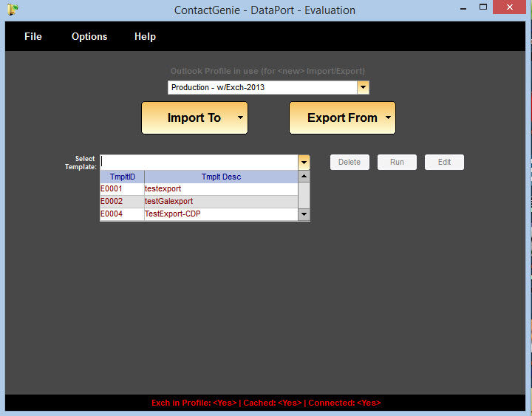The width and height of the screenshot is (532, 416).
Task: Click the Edit button
Action: click(444, 163)
